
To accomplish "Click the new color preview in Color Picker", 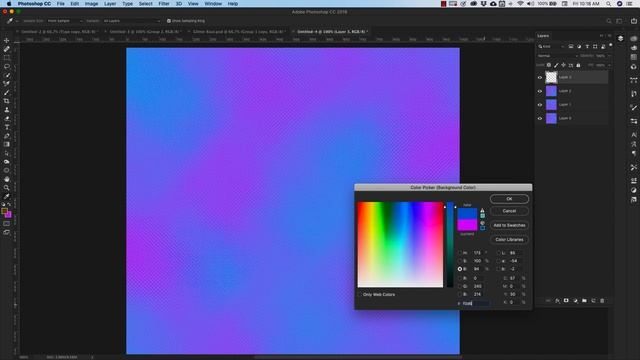I will 467,214.
